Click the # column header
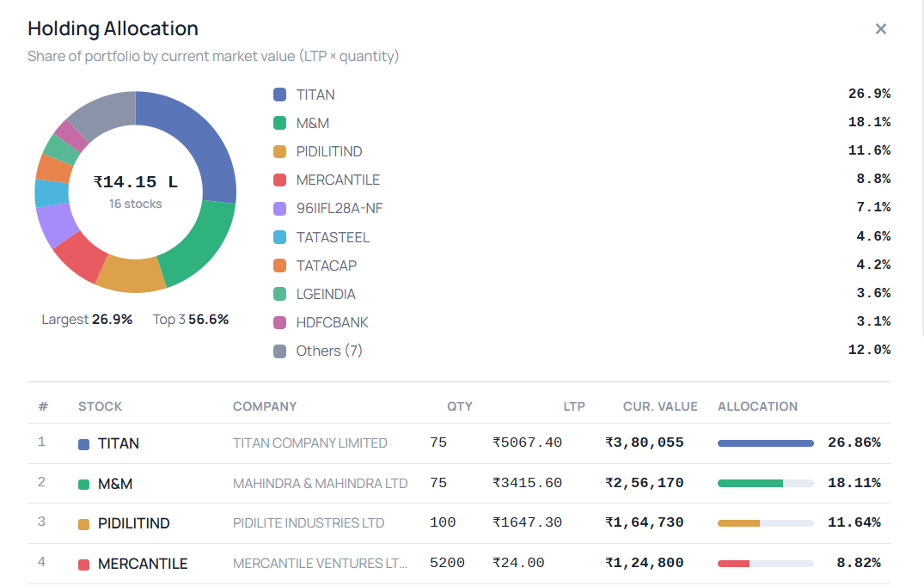Screen dimensions: 924x586 pos(43,406)
